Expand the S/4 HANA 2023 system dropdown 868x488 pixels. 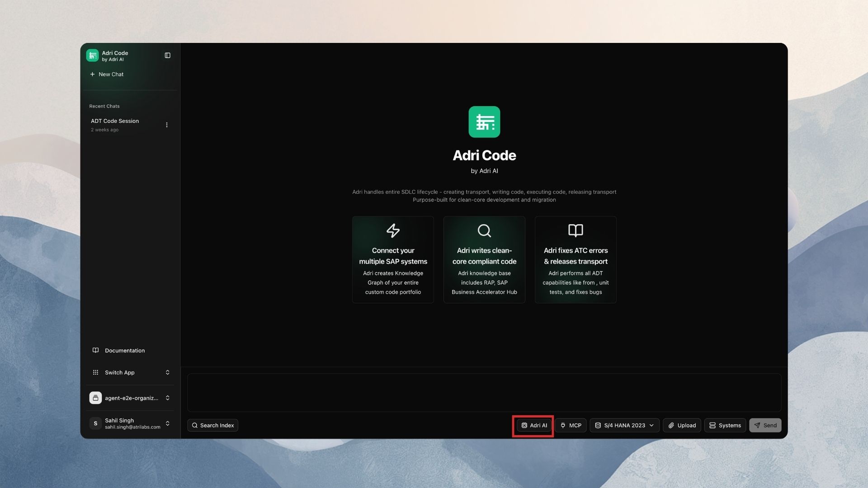coord(624,425)
